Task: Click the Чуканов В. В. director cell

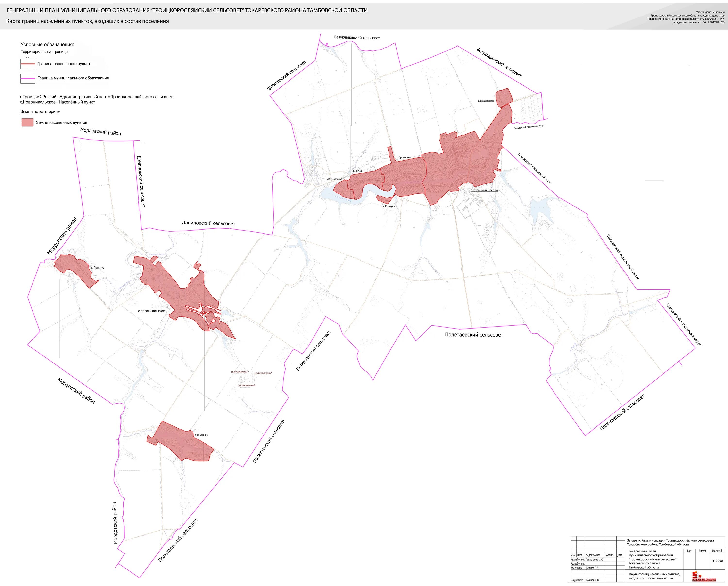Action: pos(592,580)
